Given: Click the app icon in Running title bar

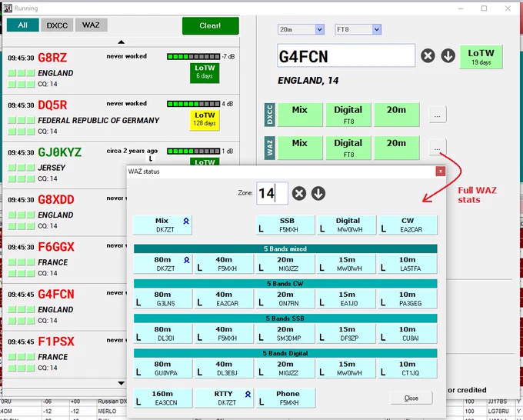Looking at the screenshot, I should pos(8,8).
